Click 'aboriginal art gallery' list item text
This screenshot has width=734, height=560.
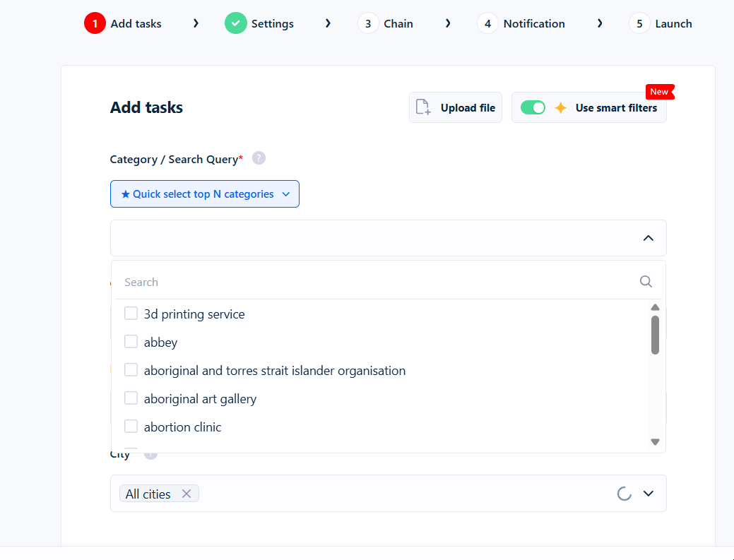201,399
